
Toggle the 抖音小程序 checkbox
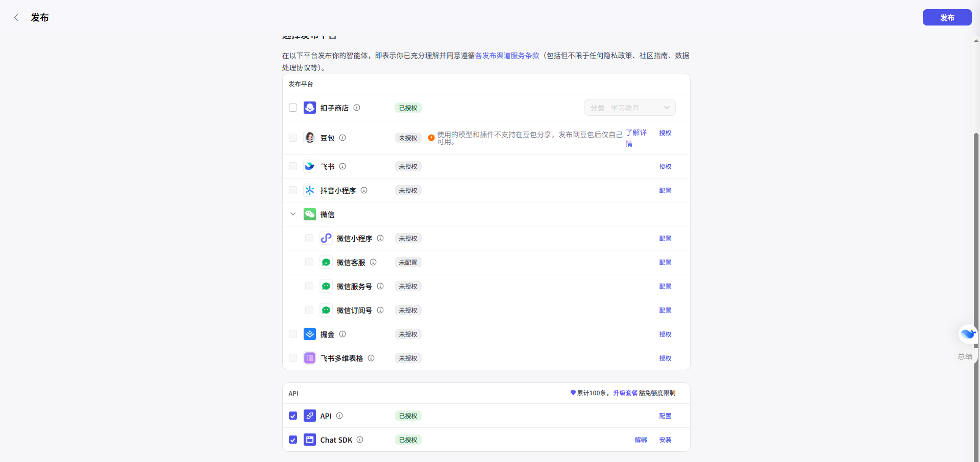tap(293, 190)
